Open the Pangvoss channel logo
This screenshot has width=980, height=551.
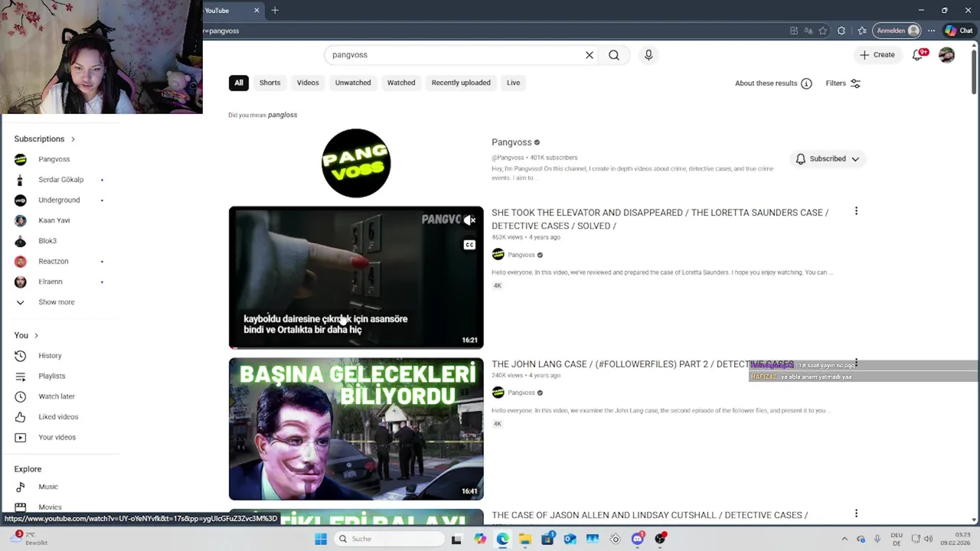pos(356,163)
